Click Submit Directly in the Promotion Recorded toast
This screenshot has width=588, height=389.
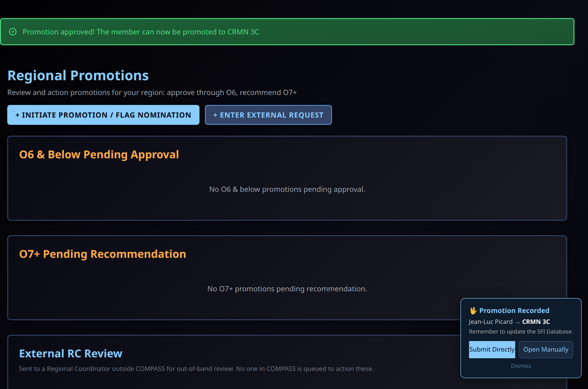(x=492, y=349)
